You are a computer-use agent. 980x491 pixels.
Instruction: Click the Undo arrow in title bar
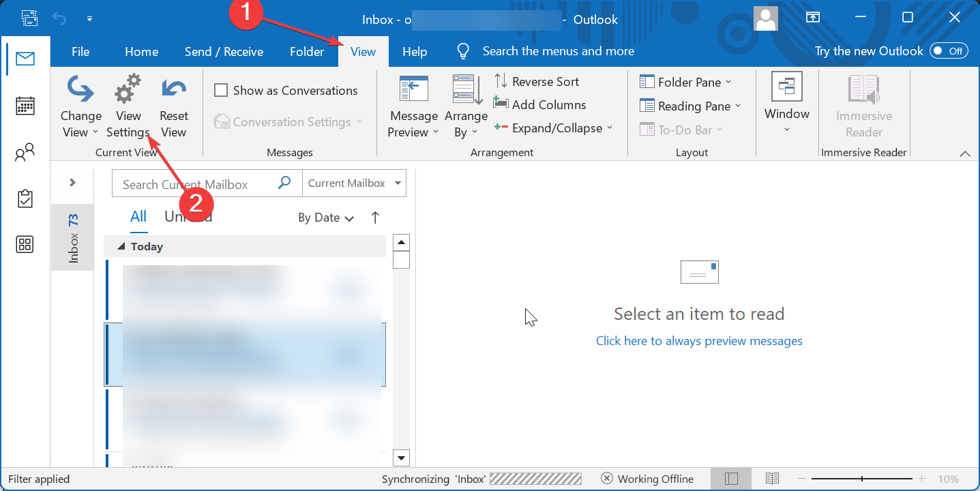point(60,18)
